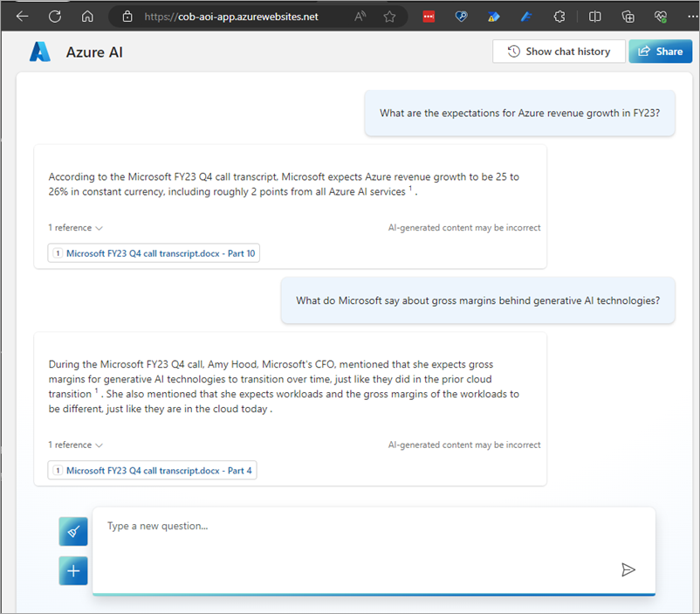Reload the page with the refresh icon
This screenshot has width=700, height=614.
tap(55, 17)
